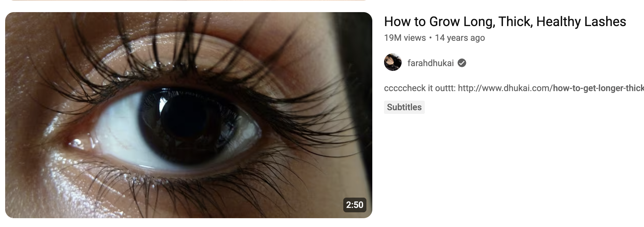The width and height of the screenshot is (644, 227).
Task: Click the orange bar above the thumbnail
Action: [189, 0]
